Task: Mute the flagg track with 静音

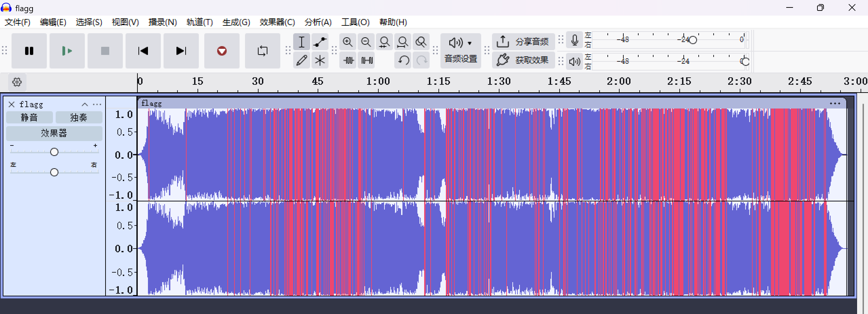Action: pos(30,117)
